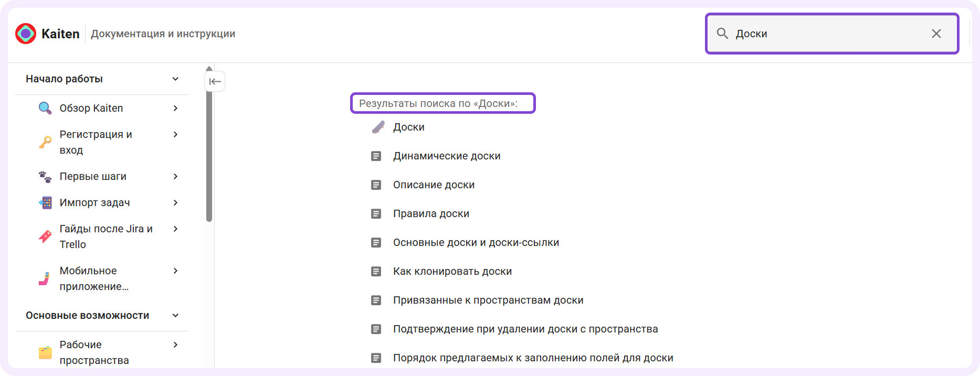Open Как клонировать доски result
The image size is (980, 376).
point(452,271)
